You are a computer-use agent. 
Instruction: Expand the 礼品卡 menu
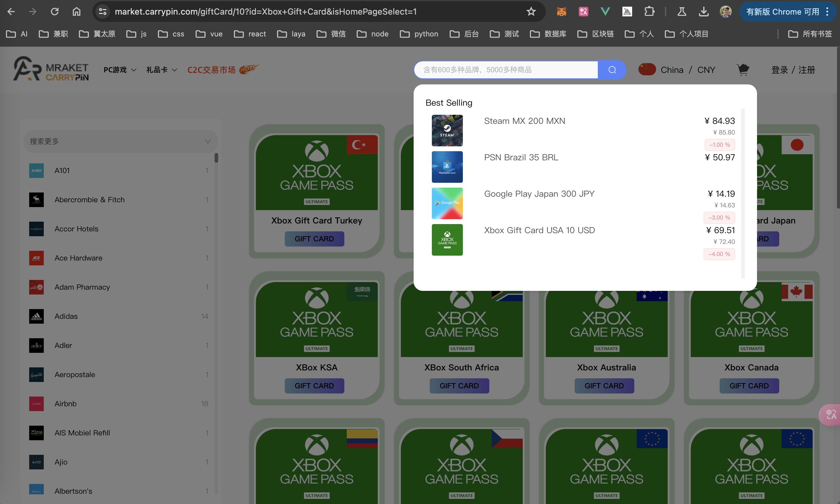(x=161, y=70)
